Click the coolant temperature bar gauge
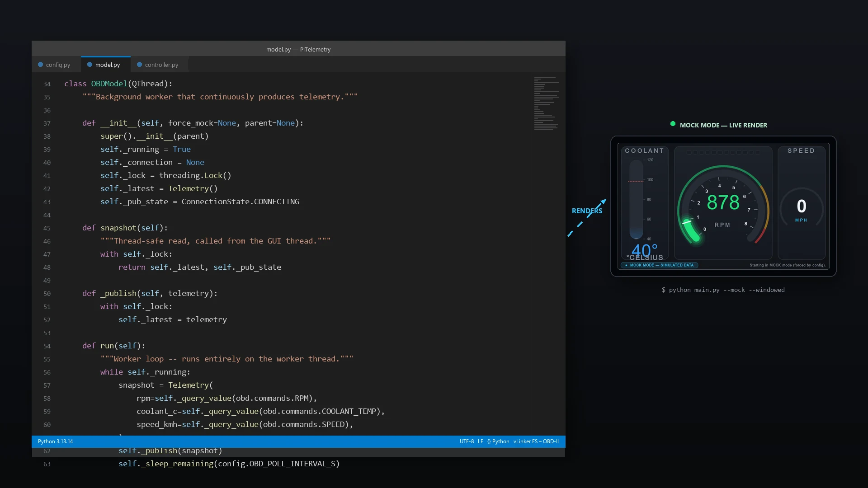 636,199
